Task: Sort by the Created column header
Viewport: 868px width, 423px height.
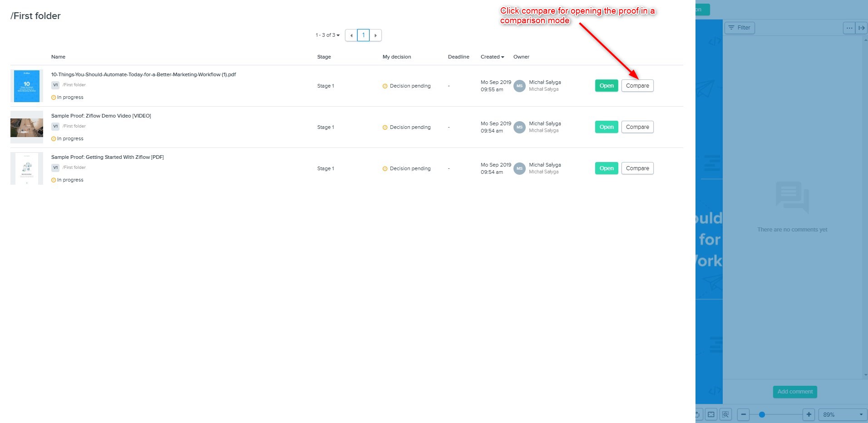Action: (492, 57)
